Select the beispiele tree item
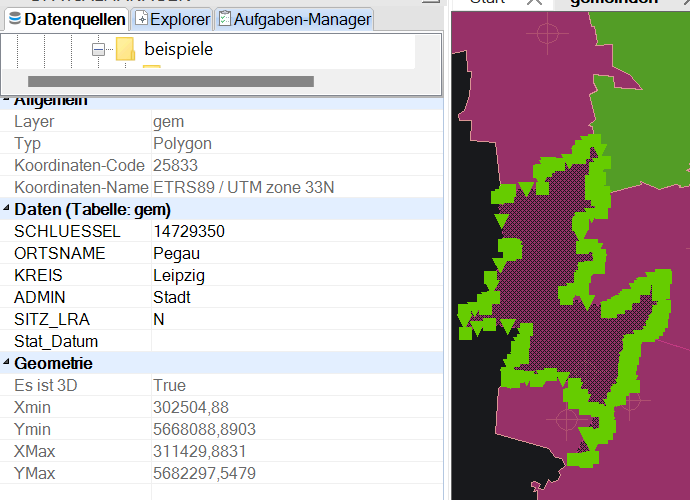This screenshot has width=690, height=500. [178, 49]
